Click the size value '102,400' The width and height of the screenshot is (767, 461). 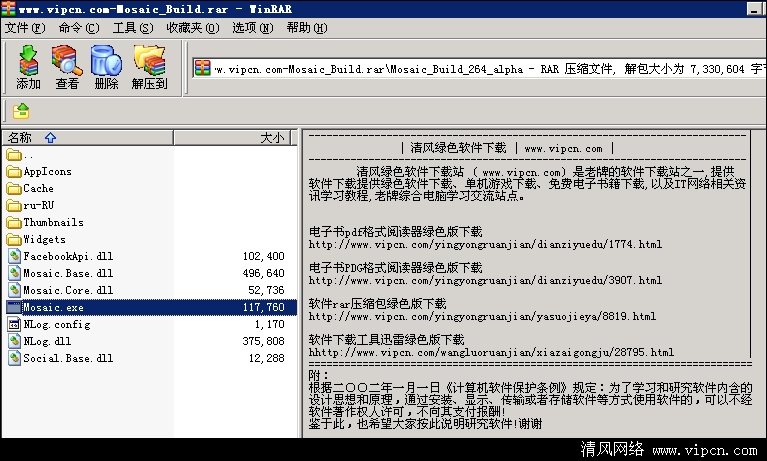(264, 256)
